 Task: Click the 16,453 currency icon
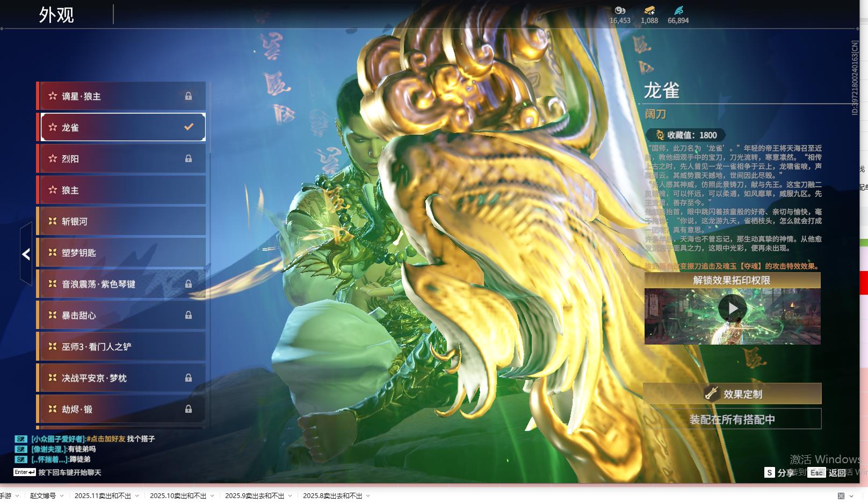coord(620,10)
